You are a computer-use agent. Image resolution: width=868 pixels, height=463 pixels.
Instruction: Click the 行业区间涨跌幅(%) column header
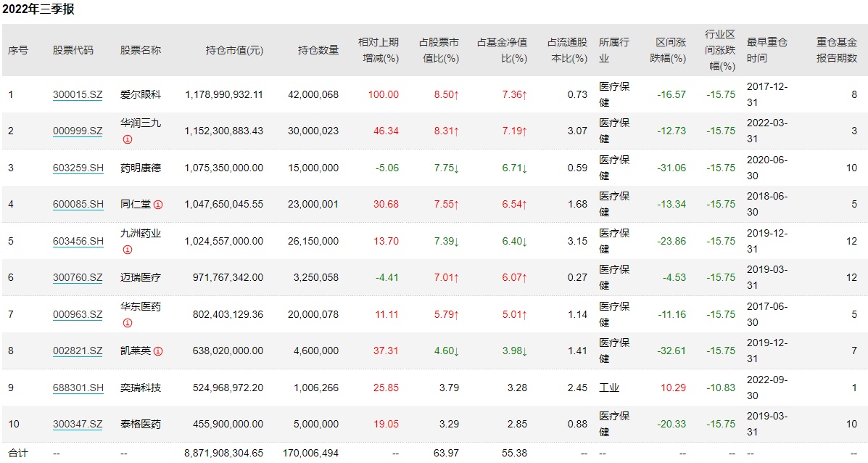(x=720, y=50)
